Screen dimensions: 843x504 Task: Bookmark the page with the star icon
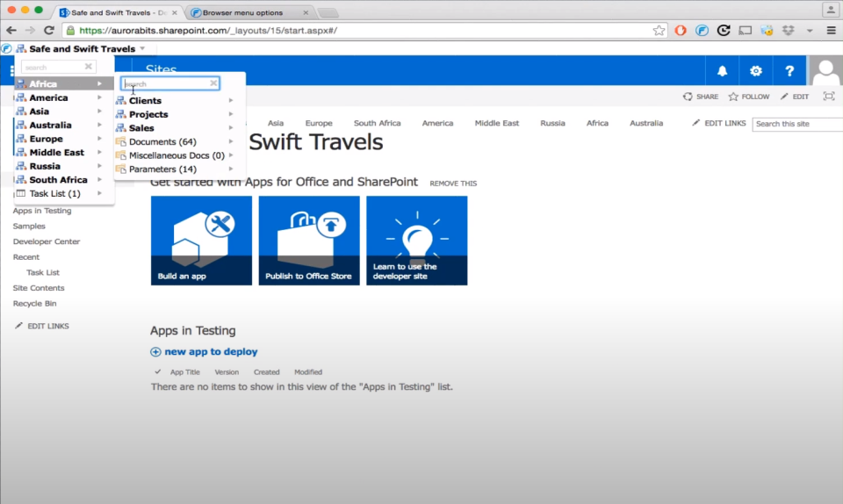point(659,31)
